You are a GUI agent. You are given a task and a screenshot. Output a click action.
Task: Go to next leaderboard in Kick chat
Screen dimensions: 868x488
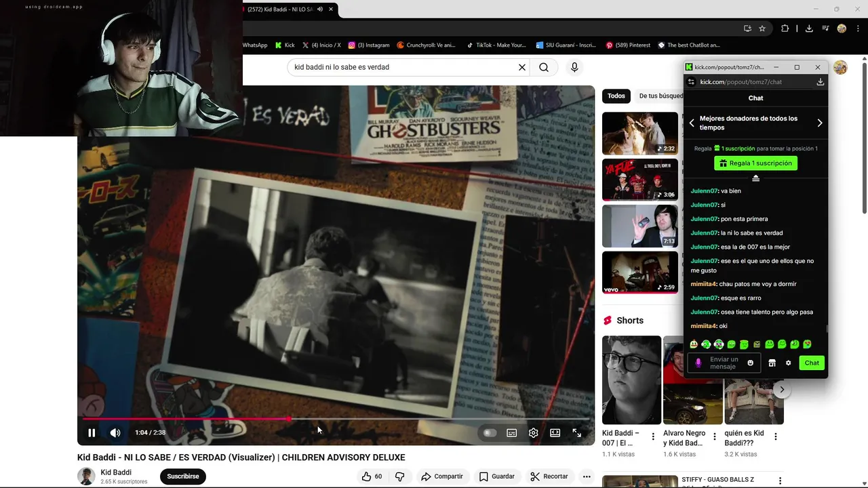(820, 123)
